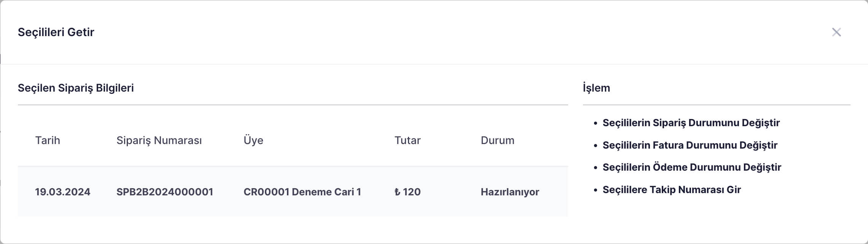The width and height of the screenshot is (868, 244).
Task: Click the Seçilen Sipariş Bilgileri heading
Action: pyautogui.click(x=76, y=88)
